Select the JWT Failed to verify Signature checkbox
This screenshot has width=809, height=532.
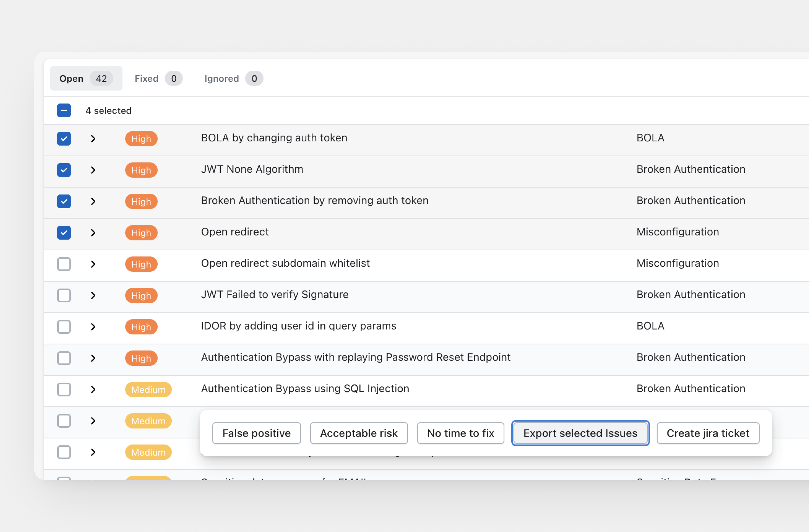point(64,295)
